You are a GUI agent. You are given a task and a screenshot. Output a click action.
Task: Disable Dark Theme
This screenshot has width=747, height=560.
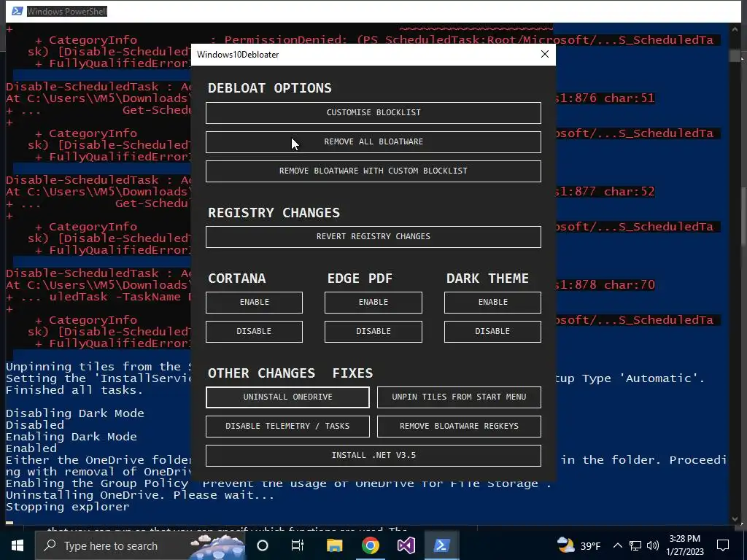tap(492, 332)
